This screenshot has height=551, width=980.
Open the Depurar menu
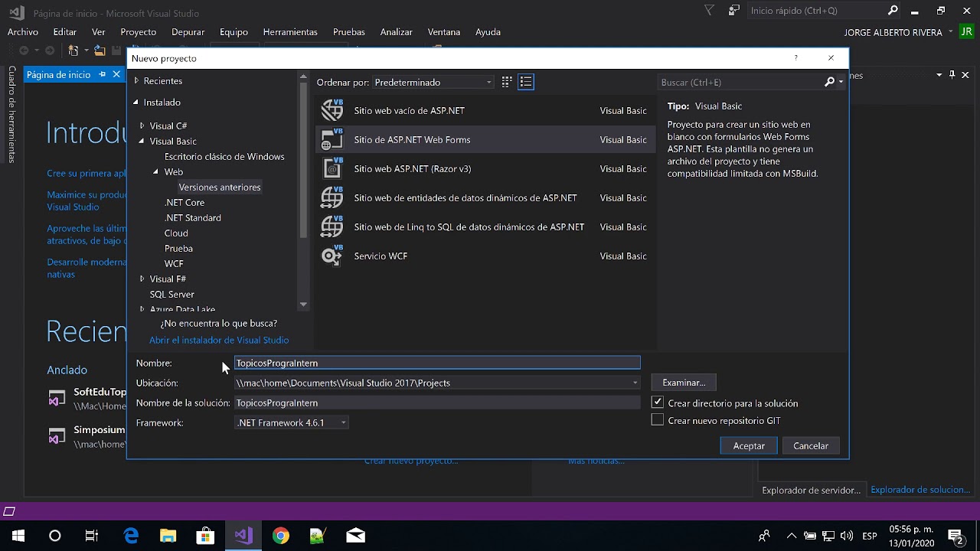tap(188, 32)
